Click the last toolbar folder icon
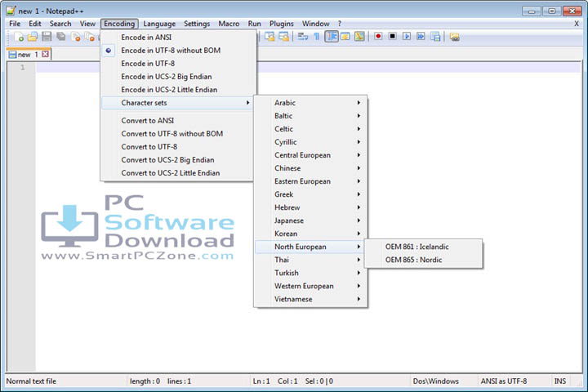588x392 pixels. click(455, 37)
